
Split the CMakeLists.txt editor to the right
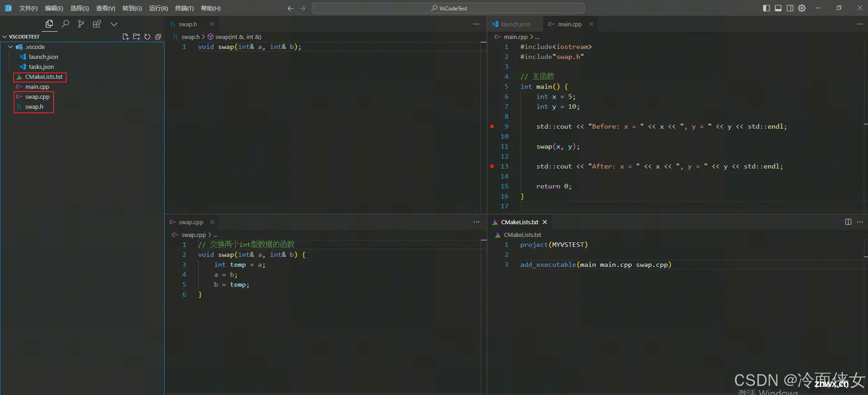pos(848,222)
